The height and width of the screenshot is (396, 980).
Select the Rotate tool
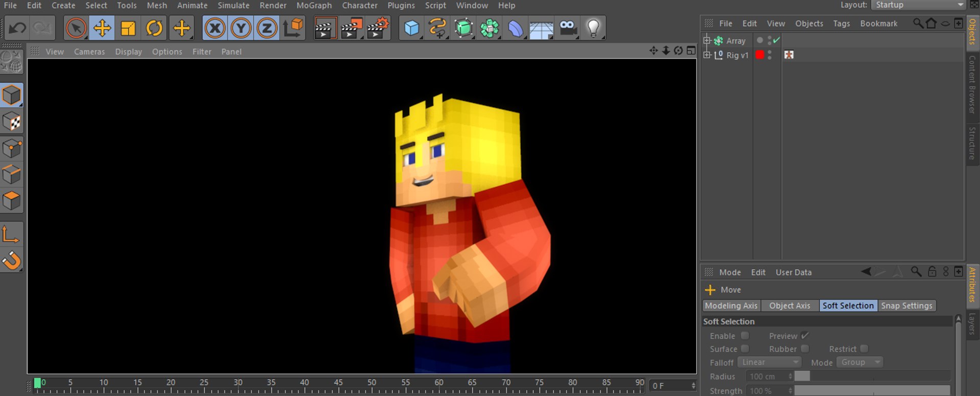click(154, 28)
